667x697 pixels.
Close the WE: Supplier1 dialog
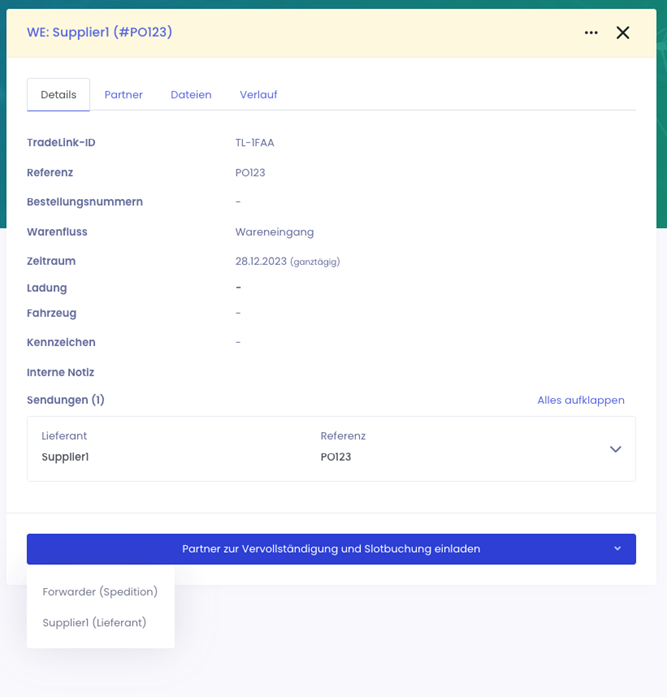point(622,33)
